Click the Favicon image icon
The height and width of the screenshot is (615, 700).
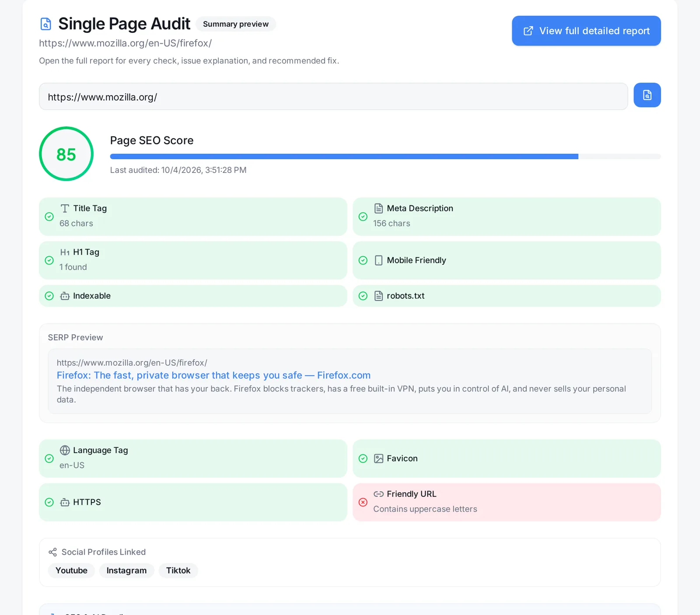click(x=378, y=458)
